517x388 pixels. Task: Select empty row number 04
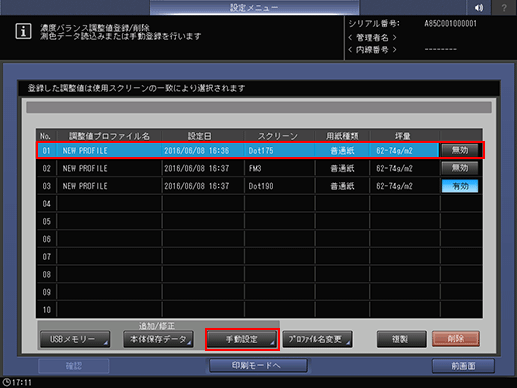pyautogui.click(x=259, y=204)
